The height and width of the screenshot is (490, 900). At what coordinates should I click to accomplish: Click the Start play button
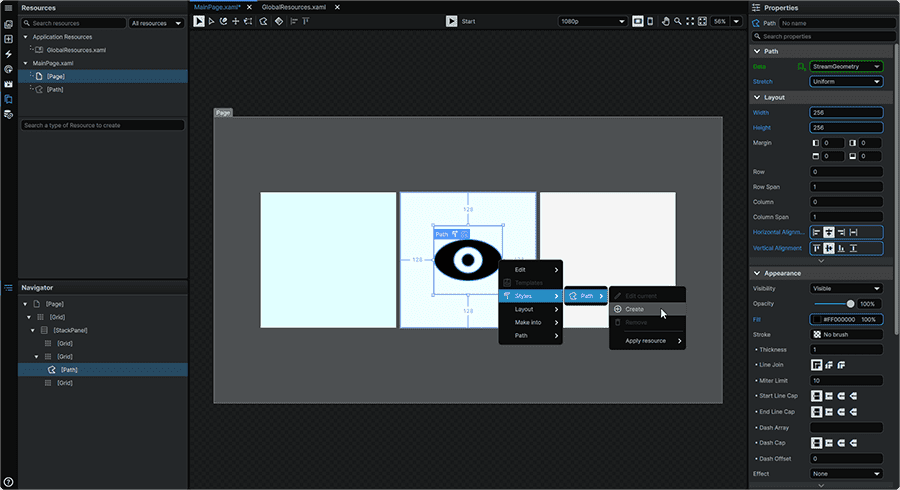[452, 21]
